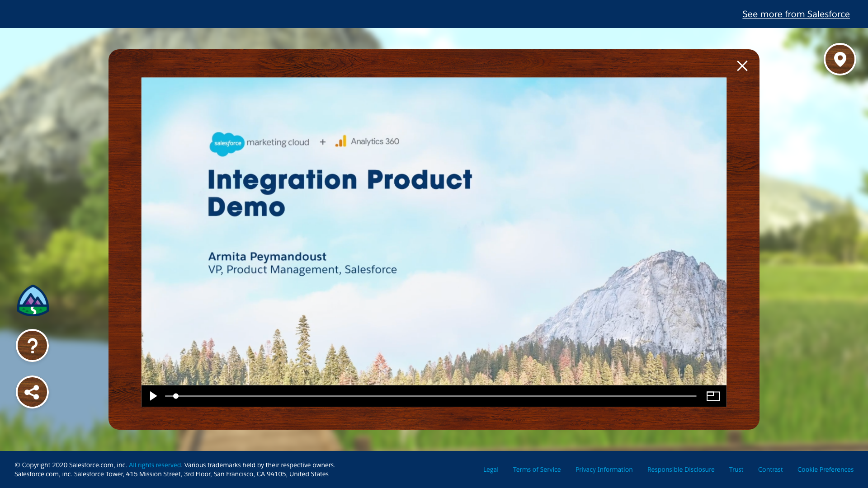Toggle Contrast mode in footer

click(x=770, y=469)
